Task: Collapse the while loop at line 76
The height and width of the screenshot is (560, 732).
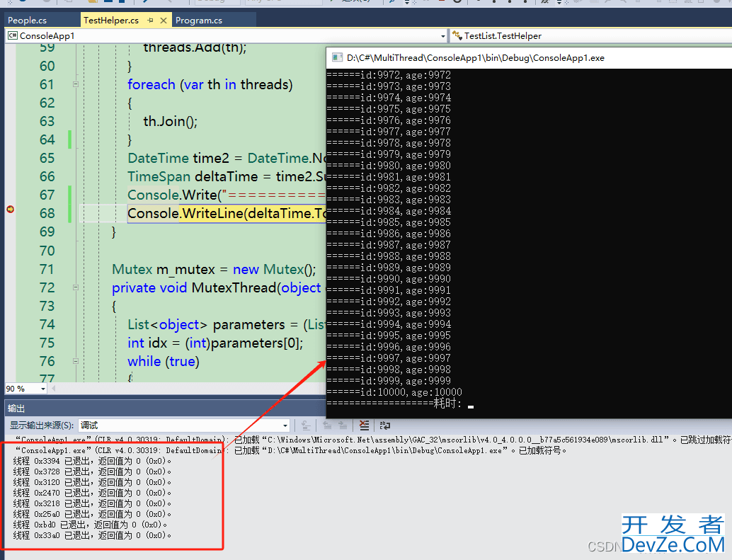Action: pyautogui.click(x=76, y=361)
